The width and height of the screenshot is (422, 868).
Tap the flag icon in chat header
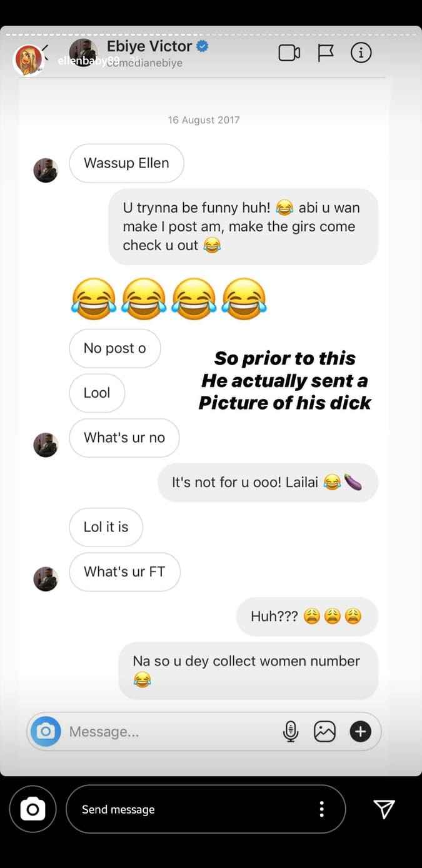326,53
